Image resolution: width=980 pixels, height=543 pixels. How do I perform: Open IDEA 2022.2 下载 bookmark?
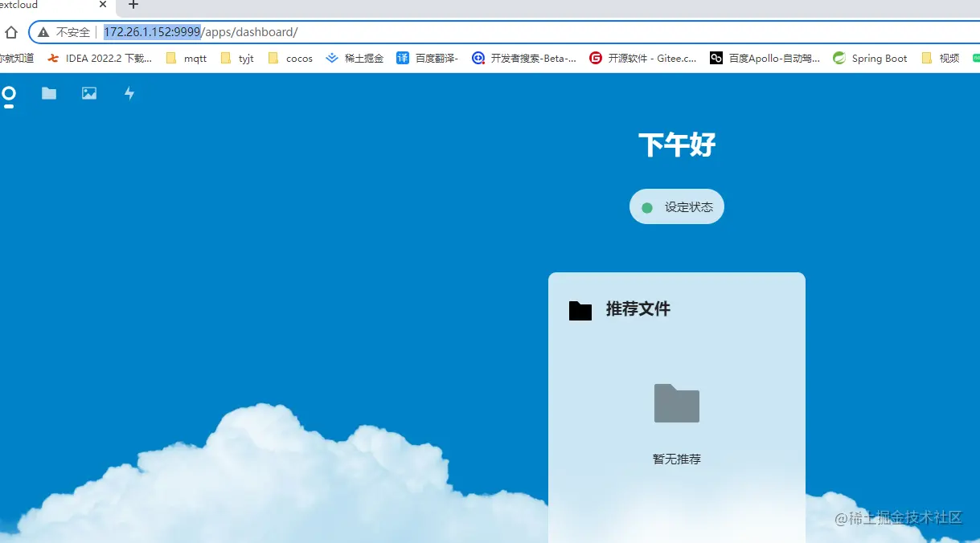[100, 58]
